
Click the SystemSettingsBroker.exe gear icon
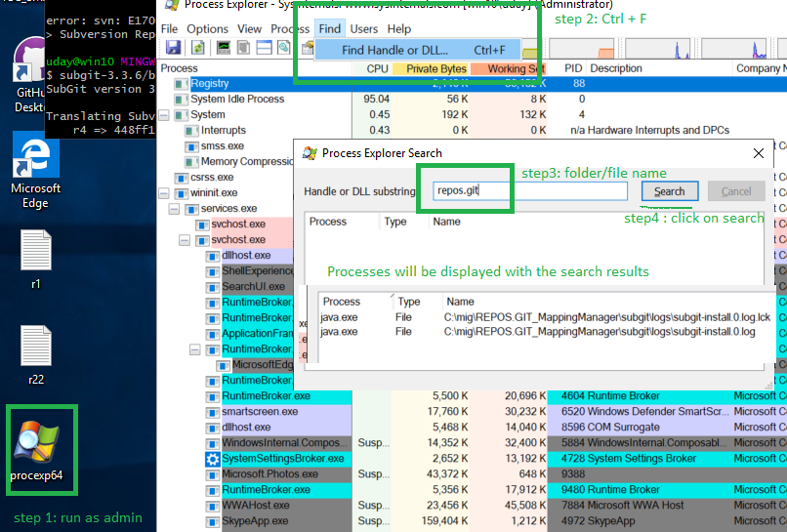[x=213, y=459]
